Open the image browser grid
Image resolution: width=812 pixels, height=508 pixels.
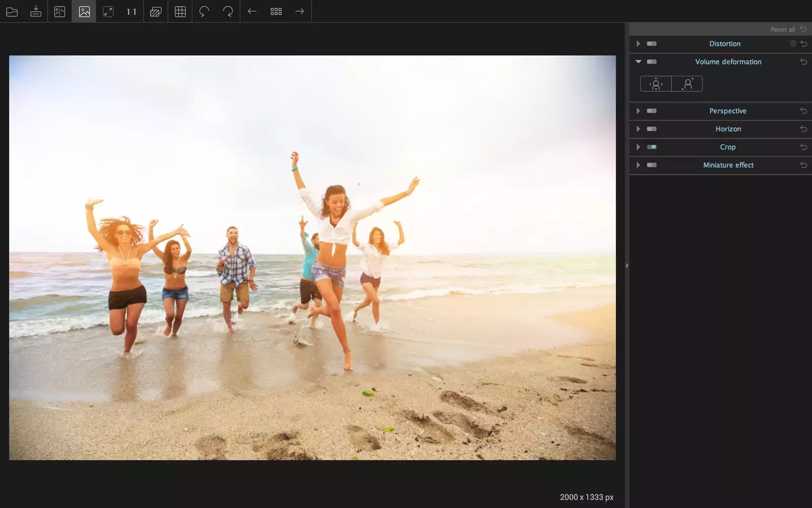pyautogui.click(x=276, y=11)
